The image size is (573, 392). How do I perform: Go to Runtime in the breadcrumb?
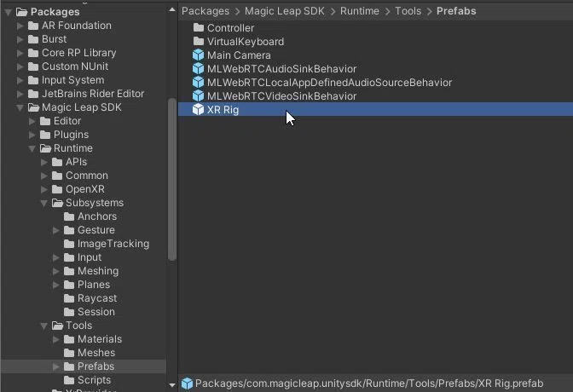click(360, 11)
